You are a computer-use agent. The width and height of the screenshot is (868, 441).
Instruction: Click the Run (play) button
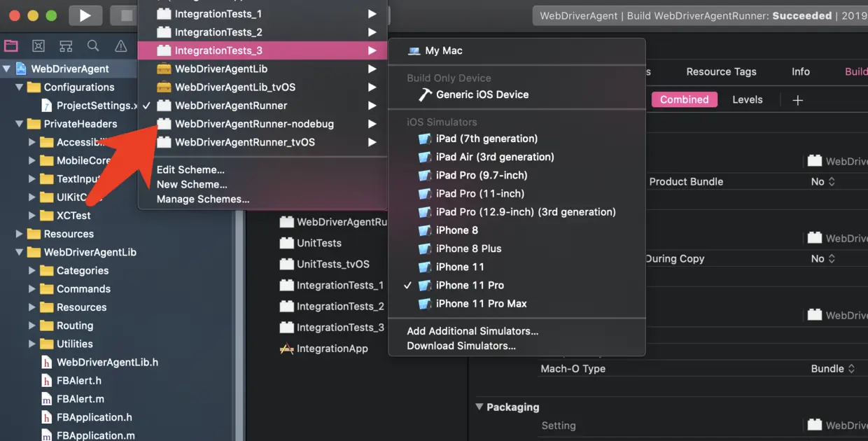85,15
